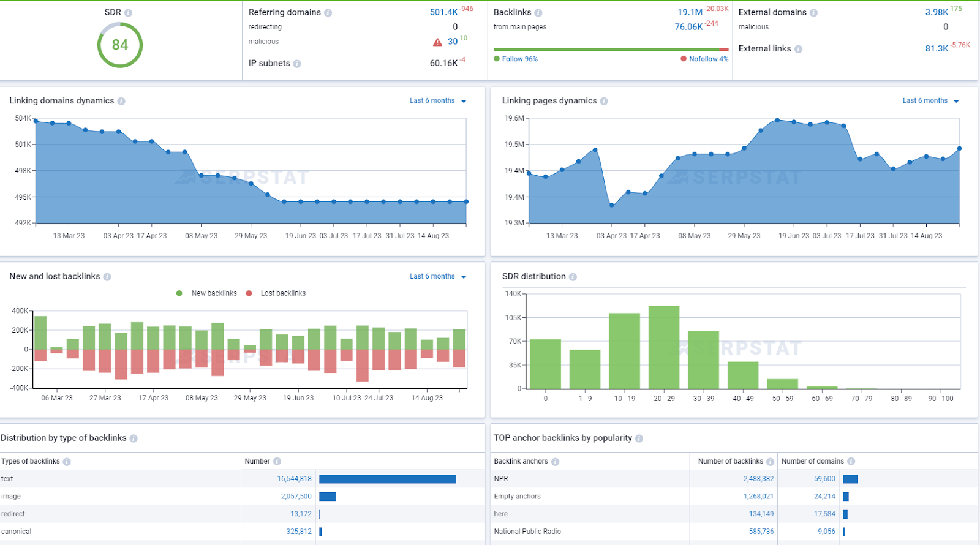The height and width of the screenshot is (545, 980).
Task: Open the 30 malicious domains link
Action: pos(453,42)
